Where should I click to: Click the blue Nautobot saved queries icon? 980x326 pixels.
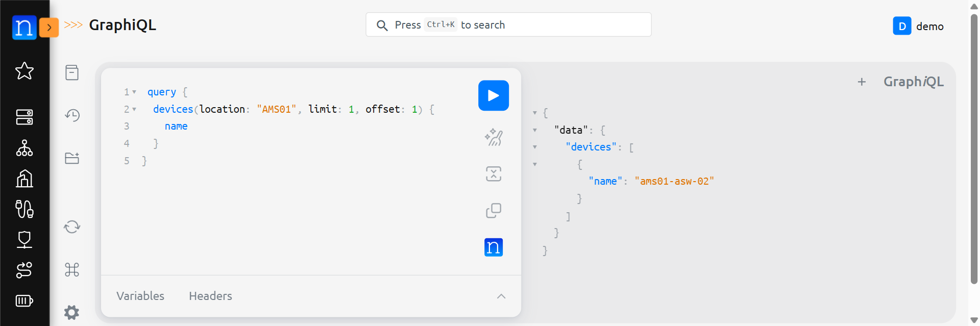pos(493,247)
